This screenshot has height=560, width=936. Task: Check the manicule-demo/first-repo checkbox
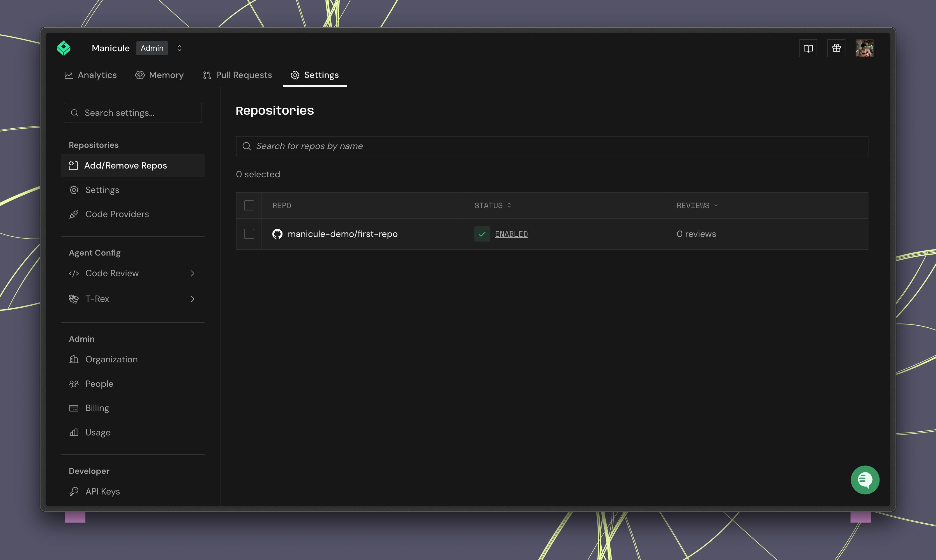coord(249,234)
